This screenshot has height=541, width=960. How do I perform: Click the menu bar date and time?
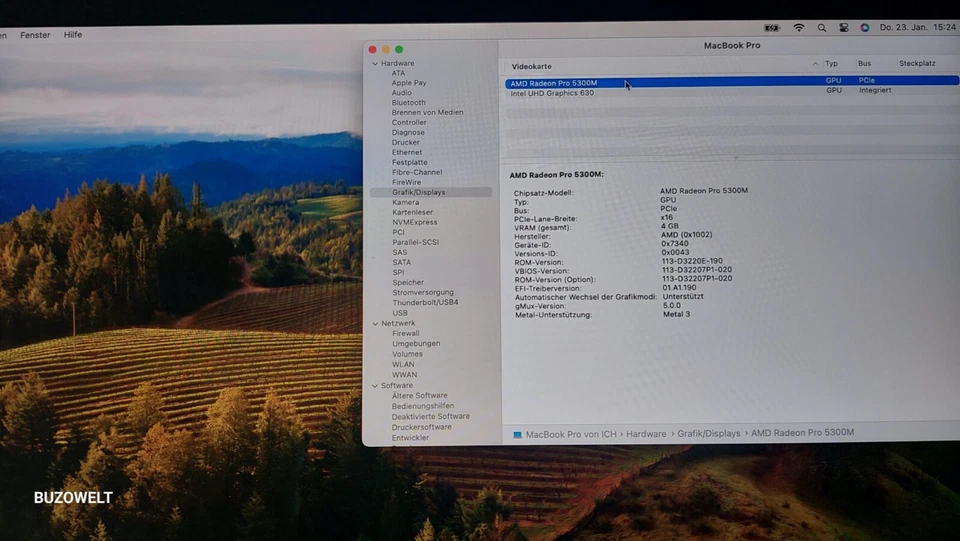click(917, 27)
